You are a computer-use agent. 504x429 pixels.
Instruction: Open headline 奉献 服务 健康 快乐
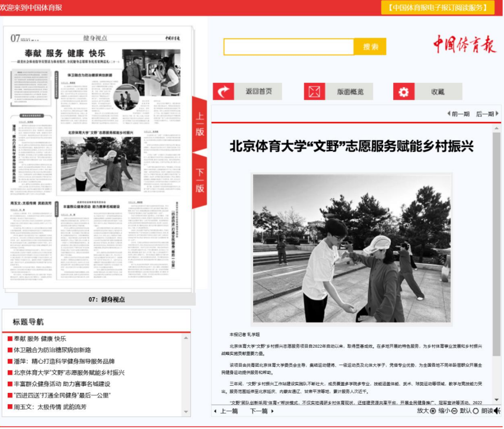pos(40,339)
